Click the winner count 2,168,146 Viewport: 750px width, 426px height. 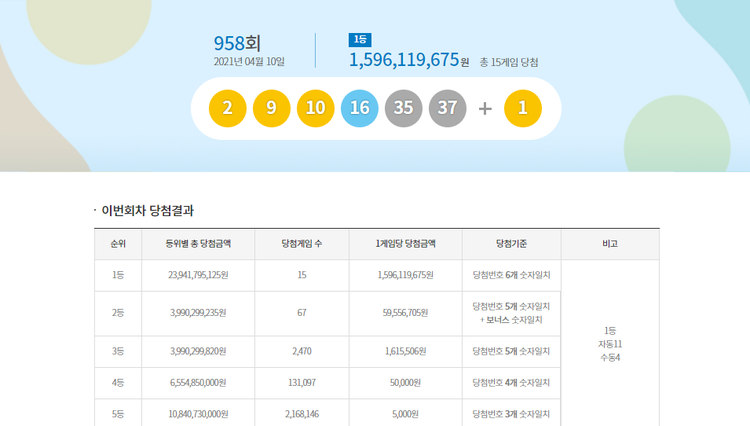(302, 414)
